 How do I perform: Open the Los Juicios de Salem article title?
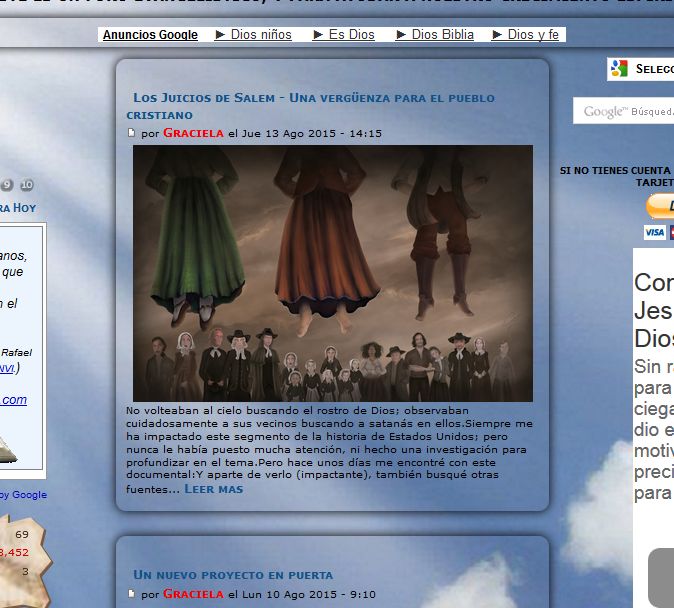[310, 106]
